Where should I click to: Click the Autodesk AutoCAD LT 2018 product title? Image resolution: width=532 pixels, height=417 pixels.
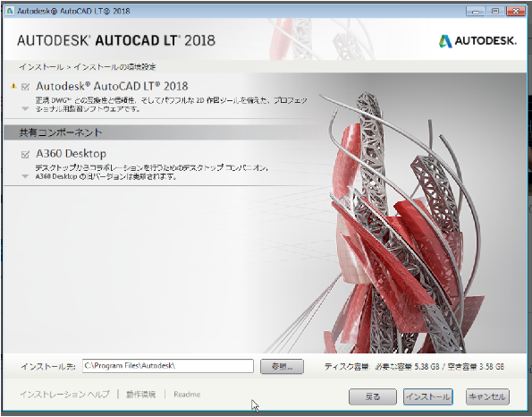pos(112,86)
